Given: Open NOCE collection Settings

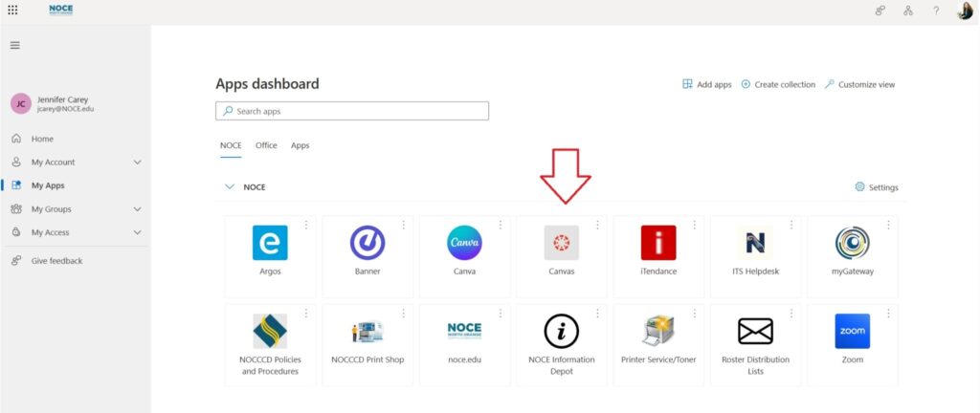Looking at the screenshot, I should [877, 187].
